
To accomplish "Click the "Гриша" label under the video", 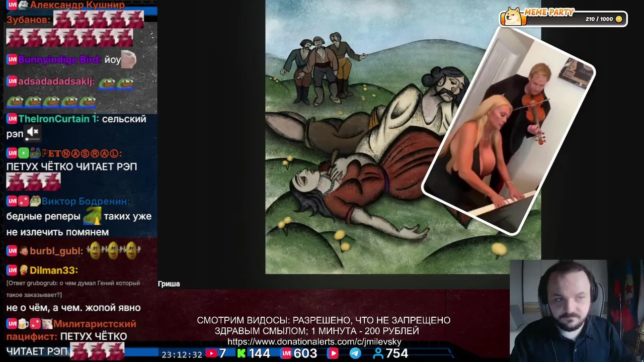I will (x=169, y=284).
